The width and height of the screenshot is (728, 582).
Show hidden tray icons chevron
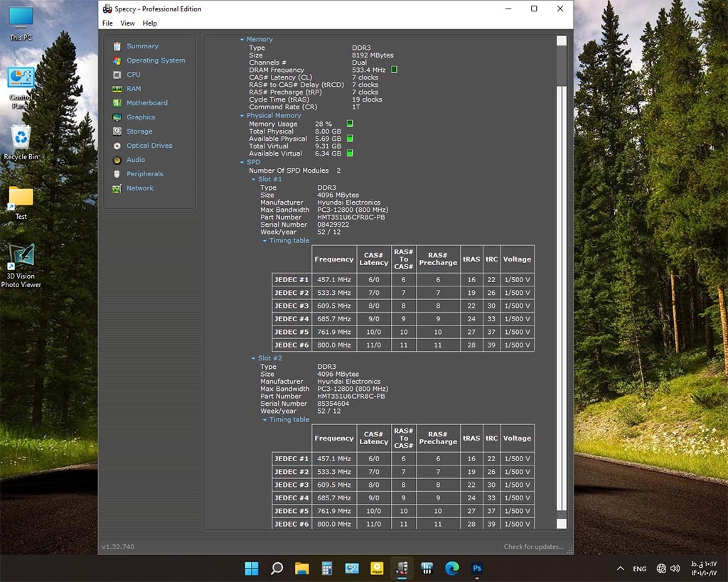620,568
